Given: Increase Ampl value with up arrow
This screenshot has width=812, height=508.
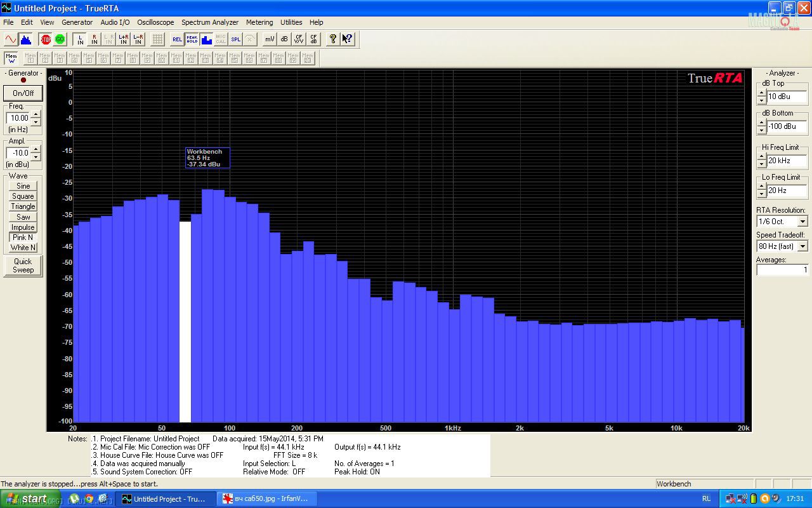Looking at the screenshot, I should click(x=36, y=149).
